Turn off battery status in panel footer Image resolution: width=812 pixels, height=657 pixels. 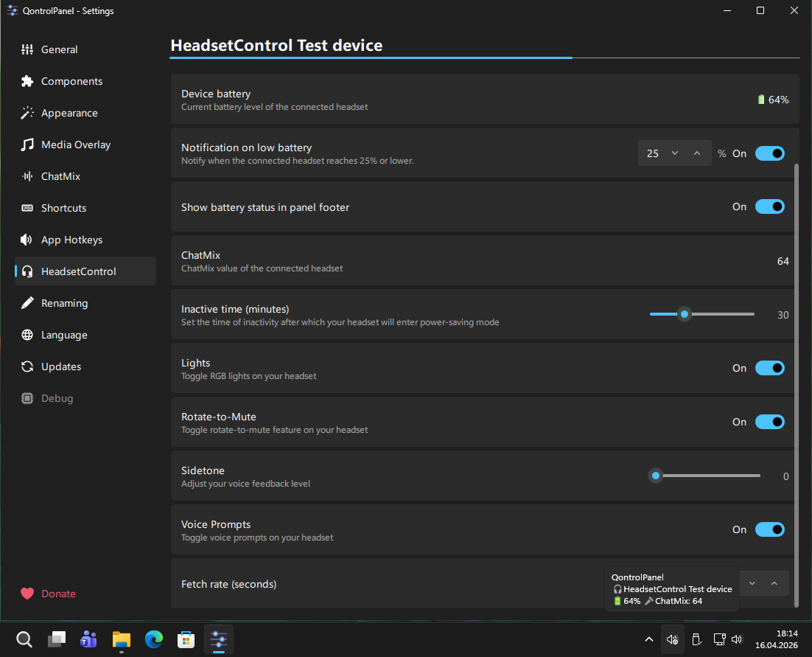(x=769, y=206)
